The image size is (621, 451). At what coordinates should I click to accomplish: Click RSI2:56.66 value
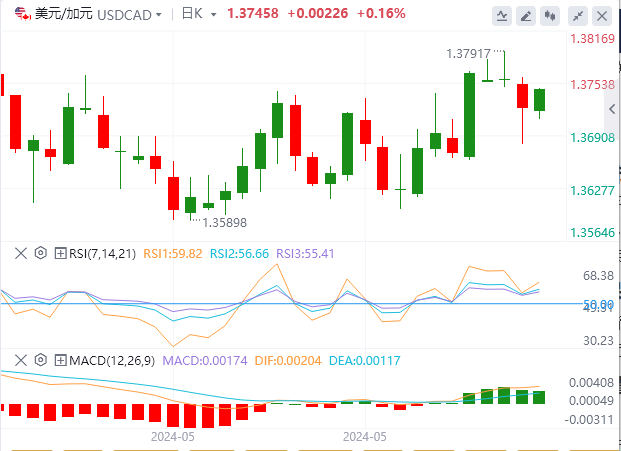[239, 253]
